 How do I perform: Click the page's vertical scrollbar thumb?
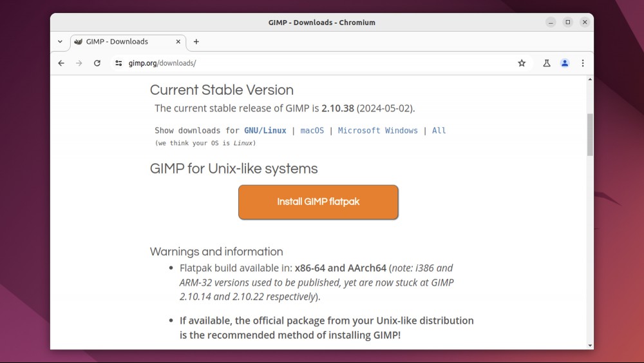click(x=590, y=135)
